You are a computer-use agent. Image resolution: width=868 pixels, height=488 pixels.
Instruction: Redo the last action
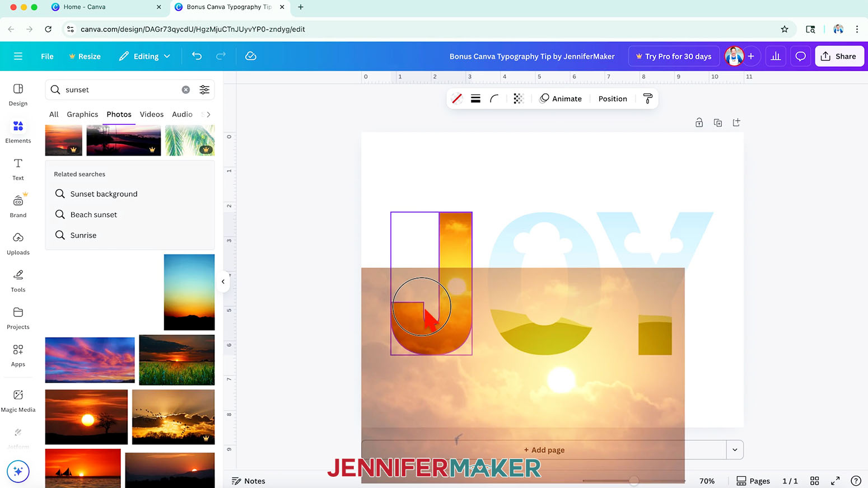pyautogui.click(x=221, y=56)
